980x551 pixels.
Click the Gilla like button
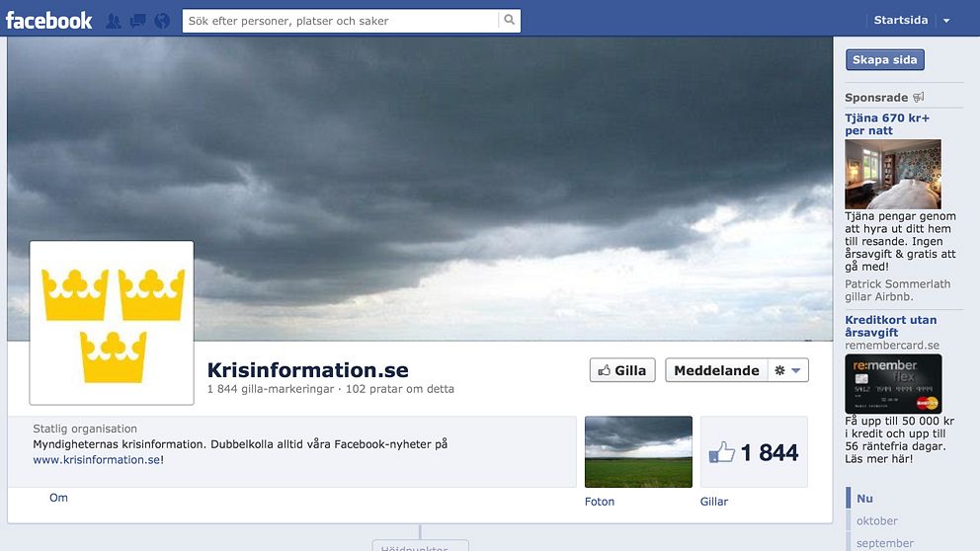point(621,370)
